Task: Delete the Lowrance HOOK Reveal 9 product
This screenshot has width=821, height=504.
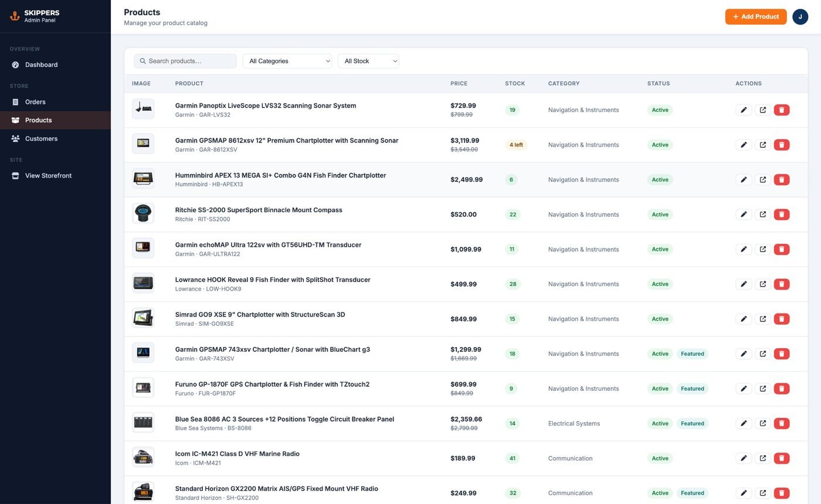Action: click(x=782, y=284)
